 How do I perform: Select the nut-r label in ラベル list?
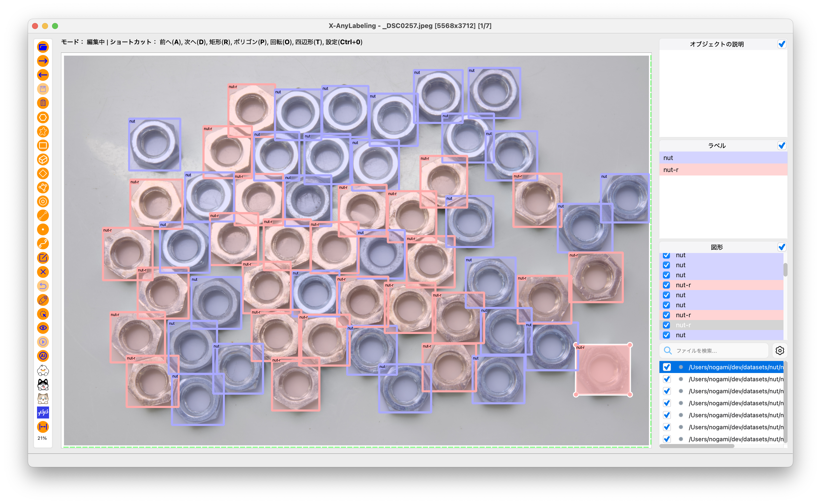[723, 170]
